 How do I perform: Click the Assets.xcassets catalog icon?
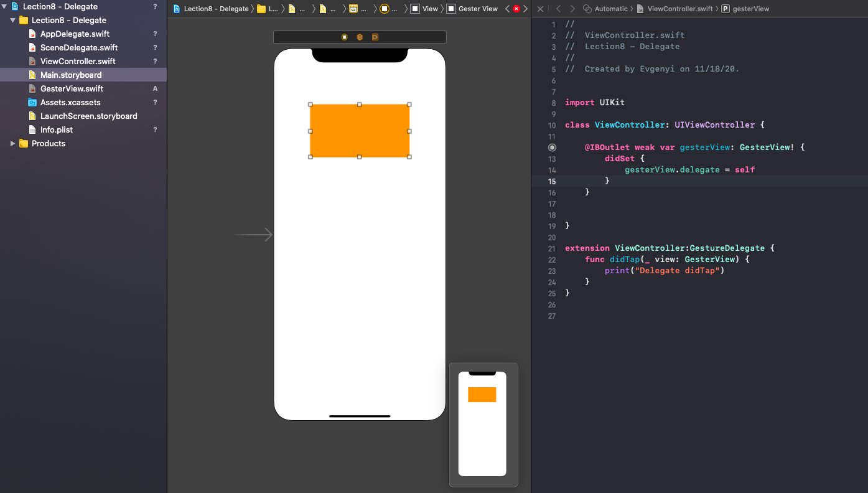32,102
